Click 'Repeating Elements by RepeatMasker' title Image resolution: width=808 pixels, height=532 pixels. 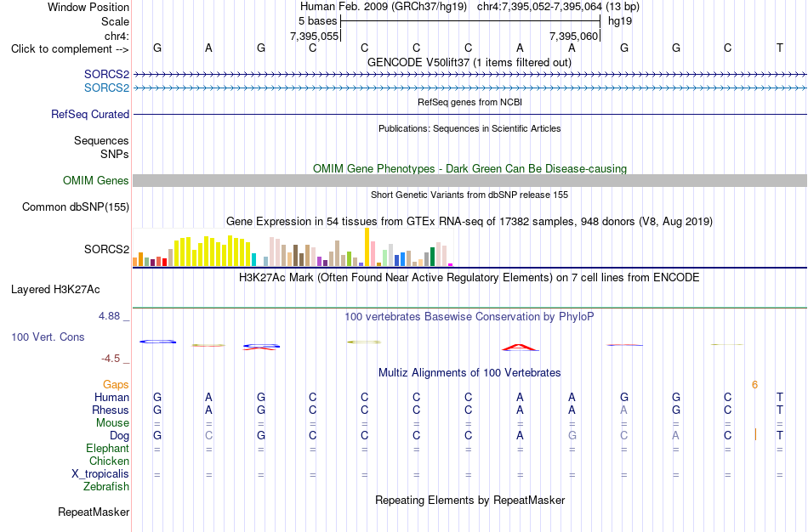[x=469, y=500]
